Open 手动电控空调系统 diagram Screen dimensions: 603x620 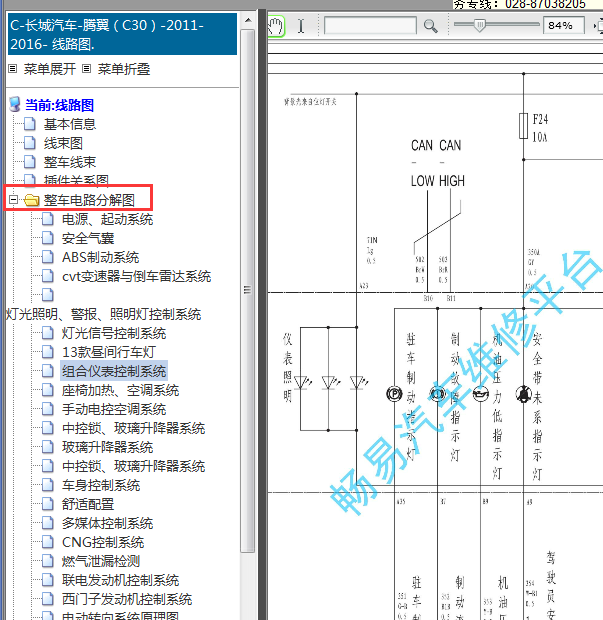tap(114, 409)
